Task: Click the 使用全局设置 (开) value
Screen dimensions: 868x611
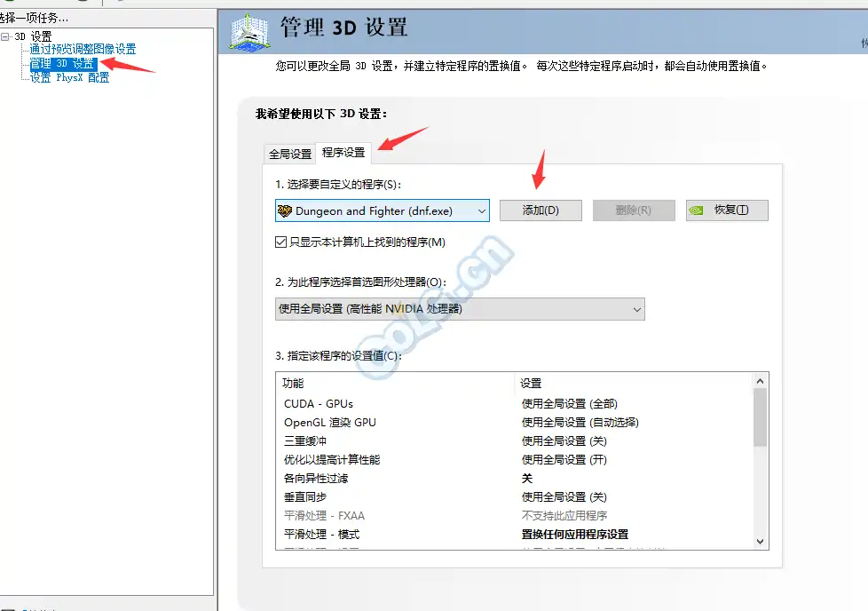Action: (564, 460)
